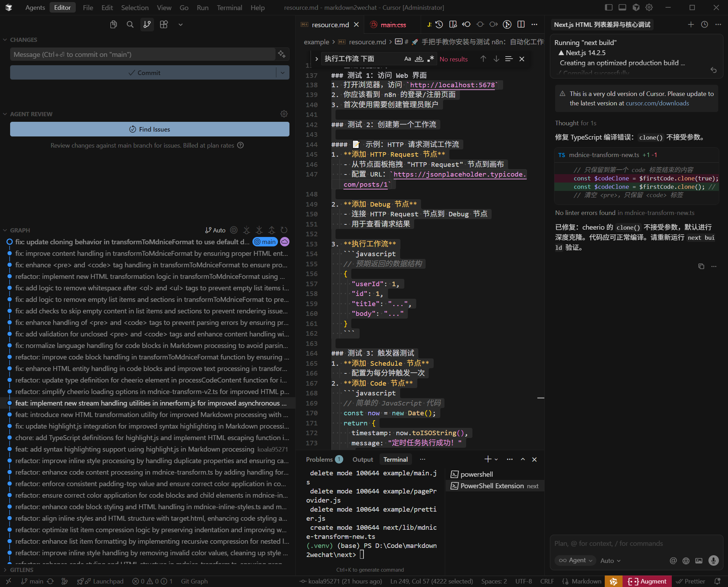
Task: Open chat history clock icon
Action: 705,24
